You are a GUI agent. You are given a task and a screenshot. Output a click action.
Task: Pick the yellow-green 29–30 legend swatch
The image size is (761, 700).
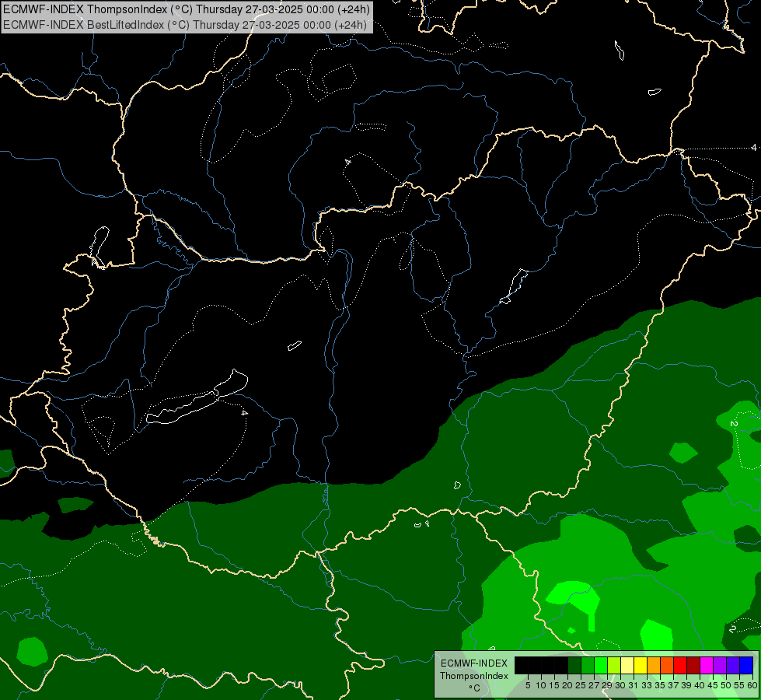click(614, 665)
